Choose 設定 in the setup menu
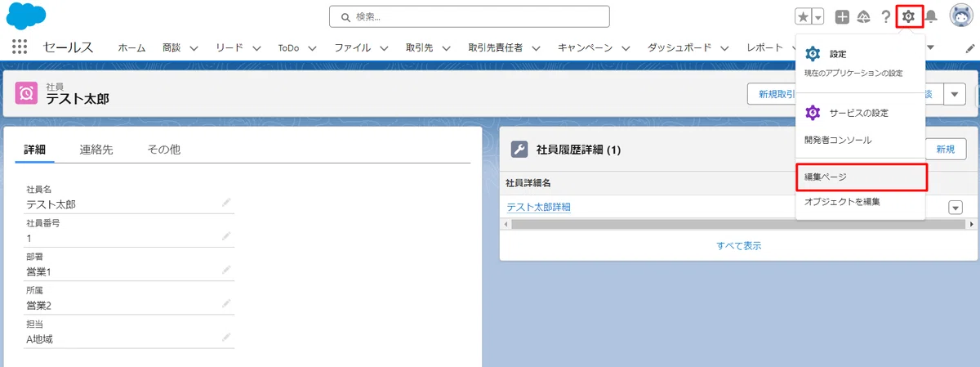 coord(838,54)
